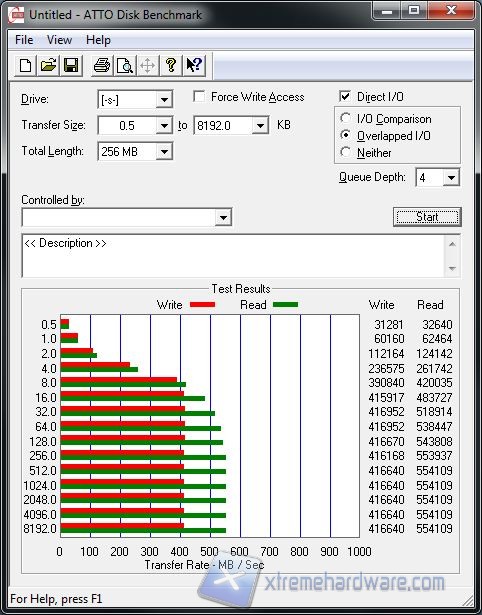Choose the Neither radio option
The height and width of the screenshot is (615, 482).
[x=346, y=152]
